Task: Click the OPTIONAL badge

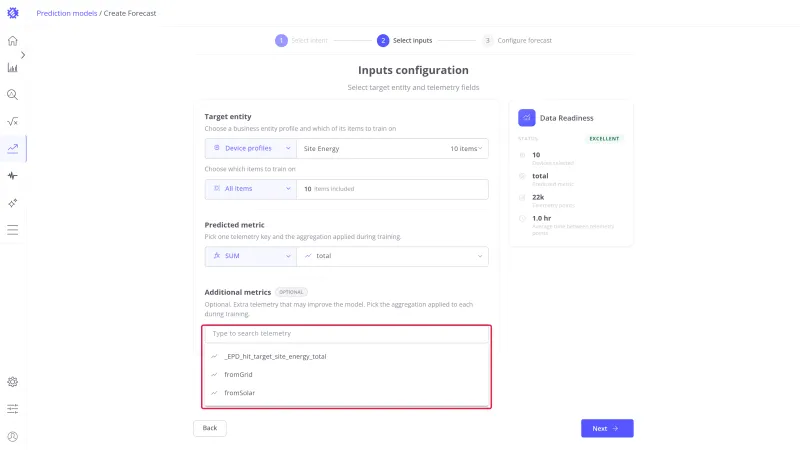Action: point(291,292)
